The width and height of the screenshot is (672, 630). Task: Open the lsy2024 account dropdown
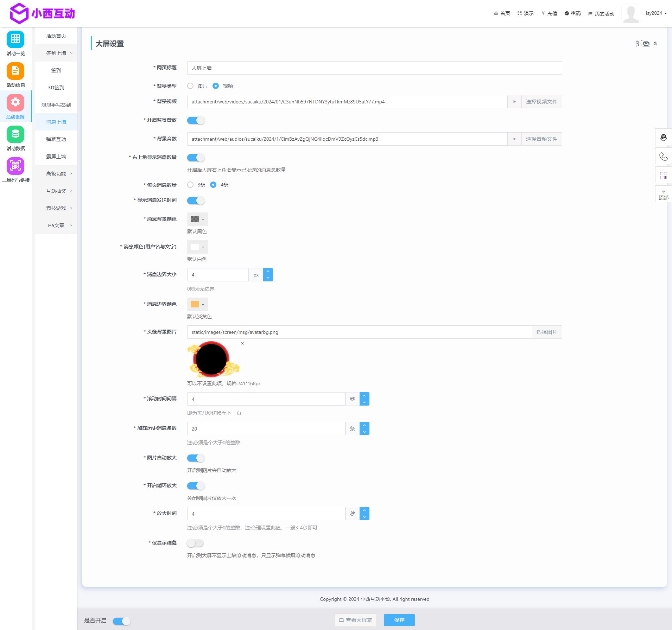(656, 13)
